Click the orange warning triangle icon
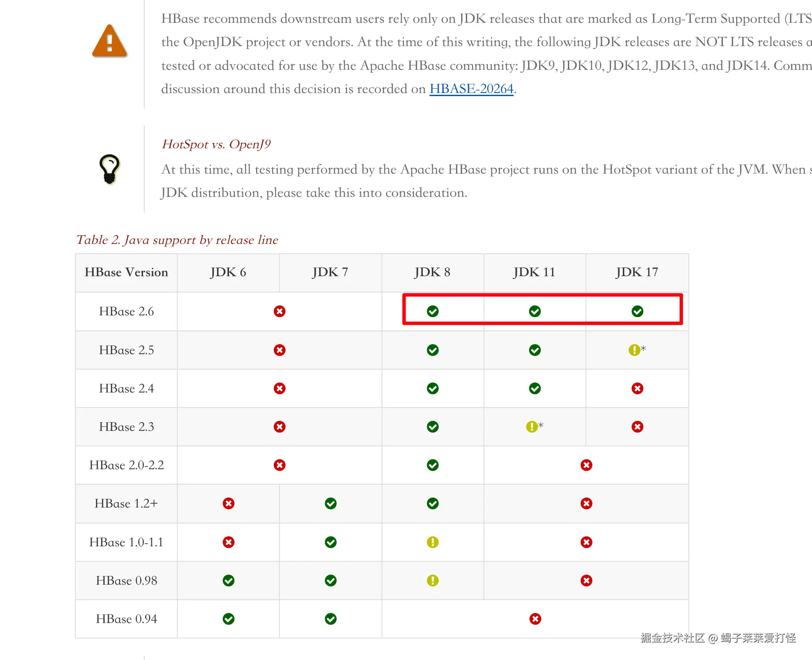The height and width of the screenshot is (660, 812). (x=110, y=41)
